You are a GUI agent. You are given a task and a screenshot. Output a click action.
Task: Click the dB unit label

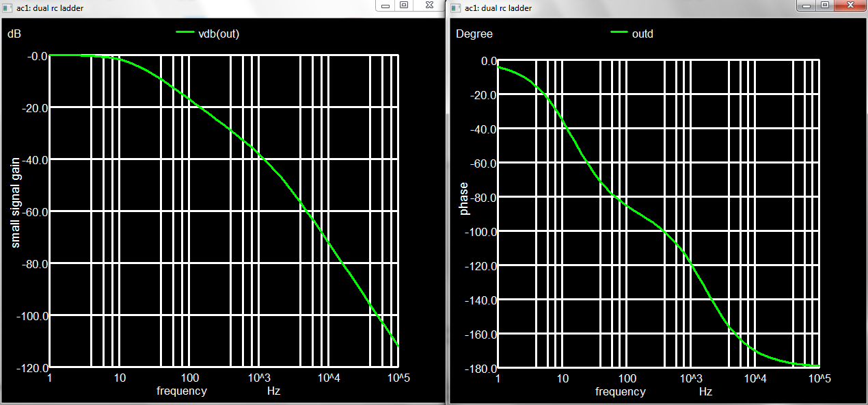tap(14, 34)
